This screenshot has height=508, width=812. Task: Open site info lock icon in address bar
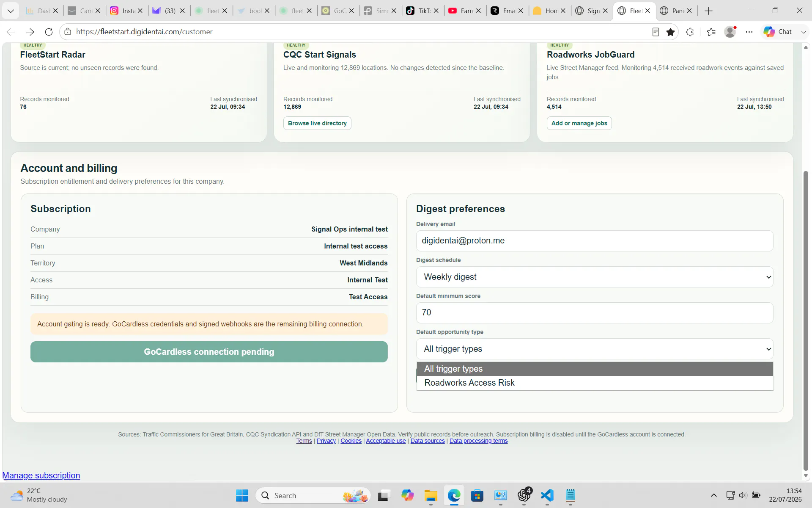tap(68, 32)
